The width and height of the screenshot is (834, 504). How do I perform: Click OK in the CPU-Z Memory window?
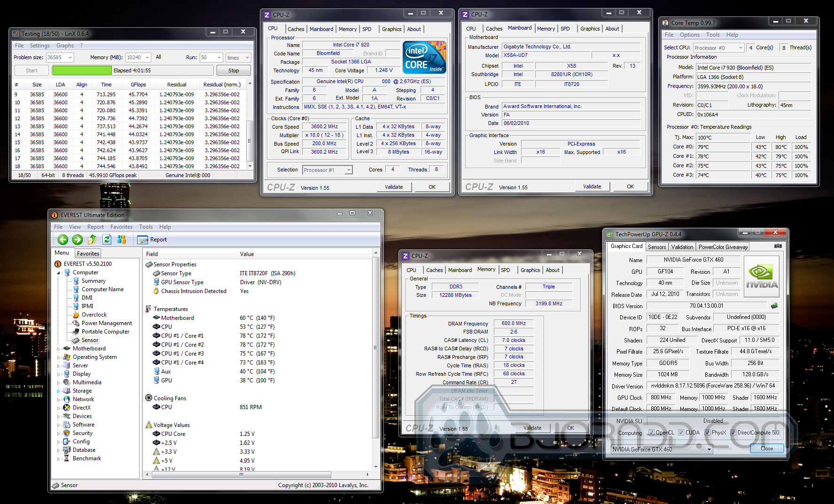(570, 428)
